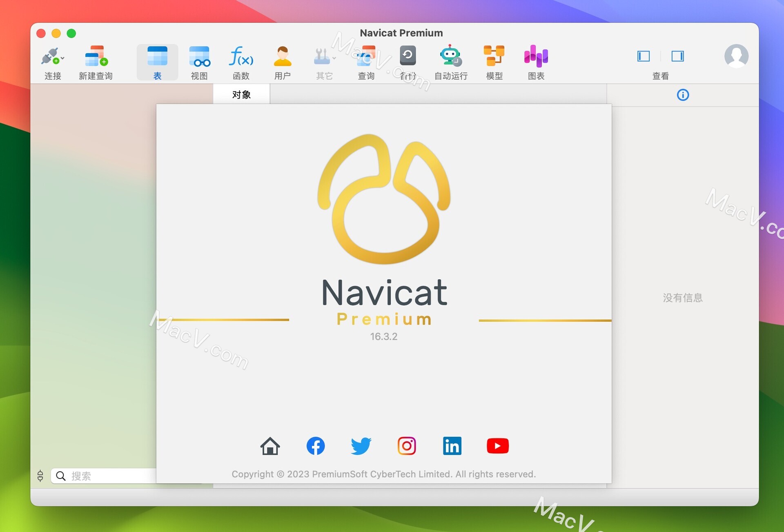Click the magnifier icon in search box
Screen dimensions: 784x532
click(x=61, y=476)
